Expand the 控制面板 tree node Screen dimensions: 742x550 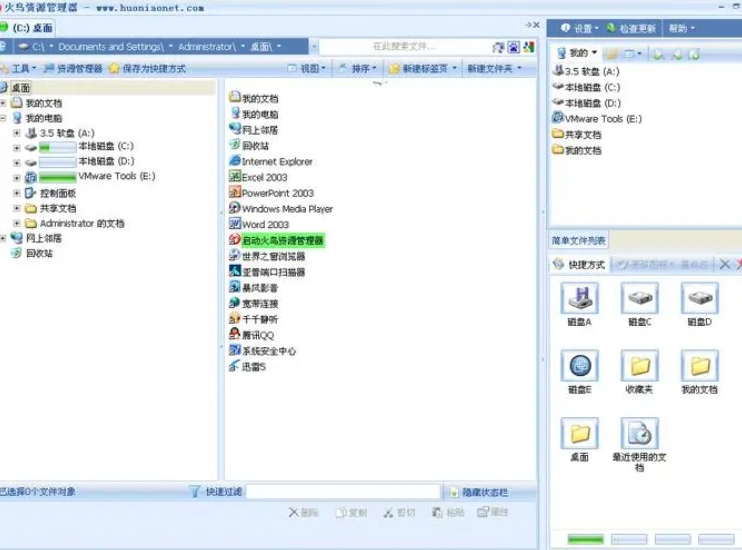click(17, 193)
